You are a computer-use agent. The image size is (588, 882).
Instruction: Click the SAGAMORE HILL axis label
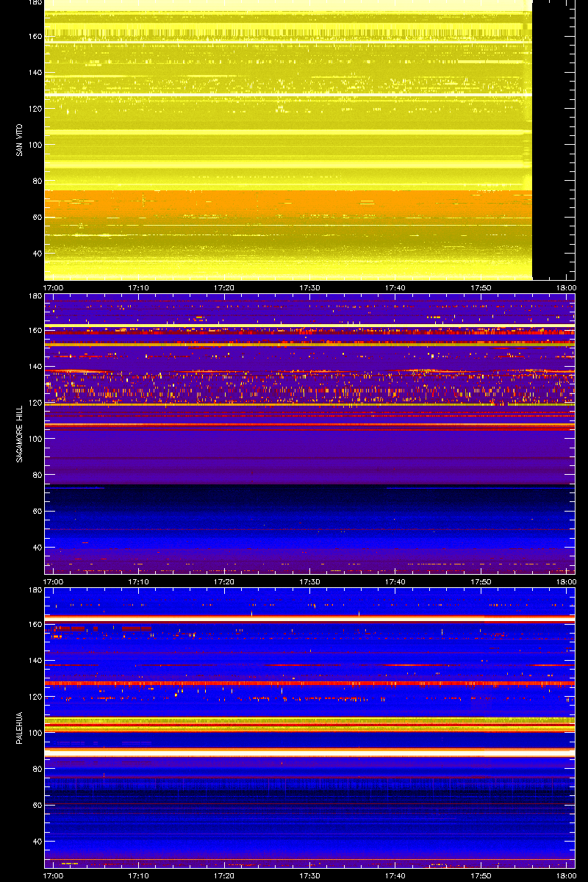click(18, 434)
